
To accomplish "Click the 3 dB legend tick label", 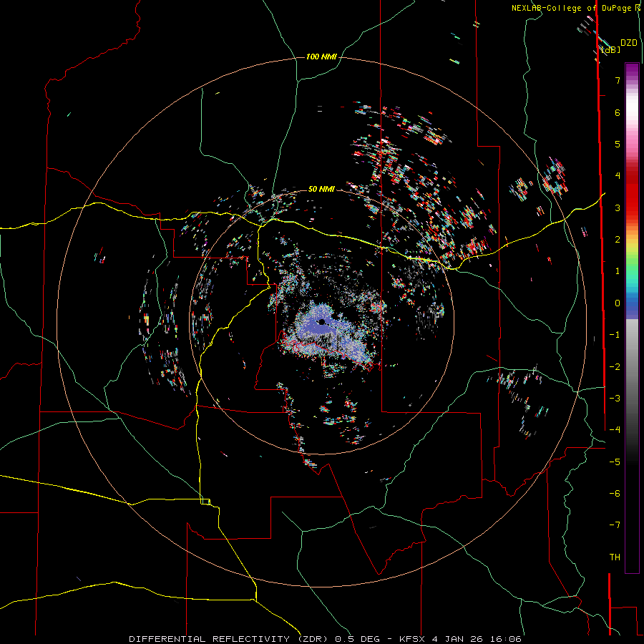I will click(618, 208).
